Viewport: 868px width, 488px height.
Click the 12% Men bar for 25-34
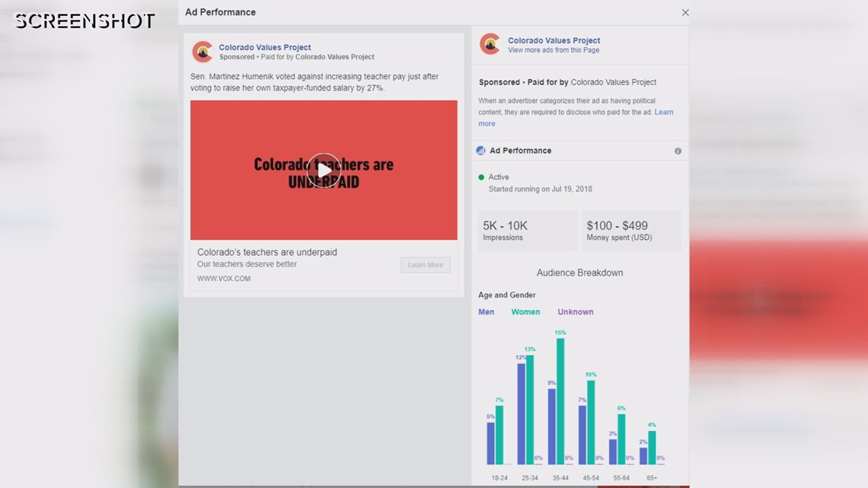click(522, 414)
